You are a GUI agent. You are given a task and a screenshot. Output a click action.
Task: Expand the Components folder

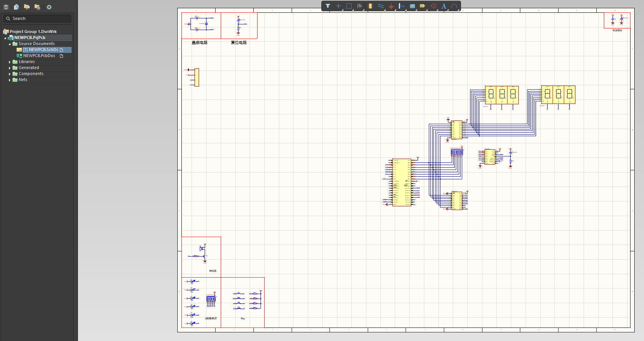[10, 74]
